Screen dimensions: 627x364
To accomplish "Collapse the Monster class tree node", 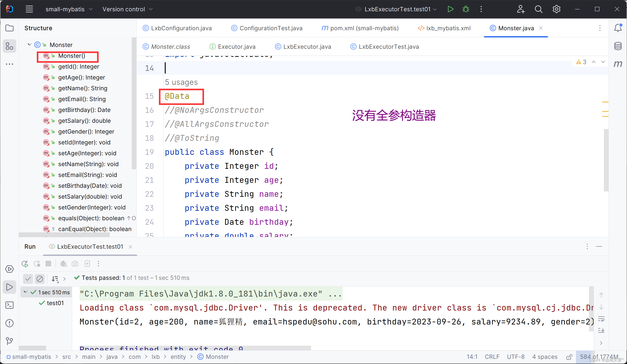I will tap(29, 45).
